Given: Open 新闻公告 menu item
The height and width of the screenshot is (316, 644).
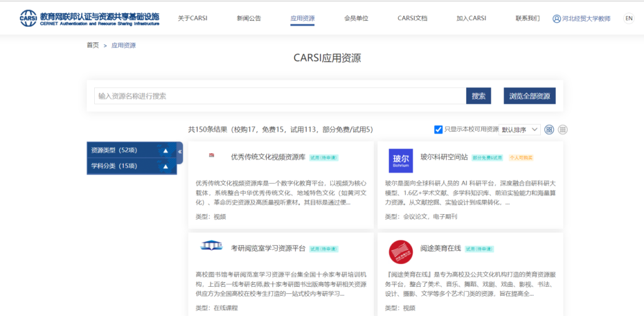Looking at the screenshot, I should click(249, 18).
